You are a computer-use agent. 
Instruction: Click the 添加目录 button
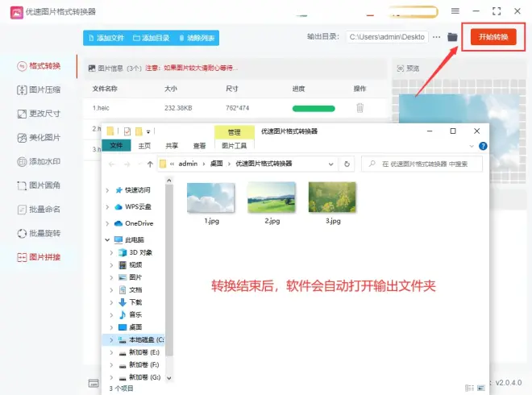pyautogui.click(x=152, y=38)
